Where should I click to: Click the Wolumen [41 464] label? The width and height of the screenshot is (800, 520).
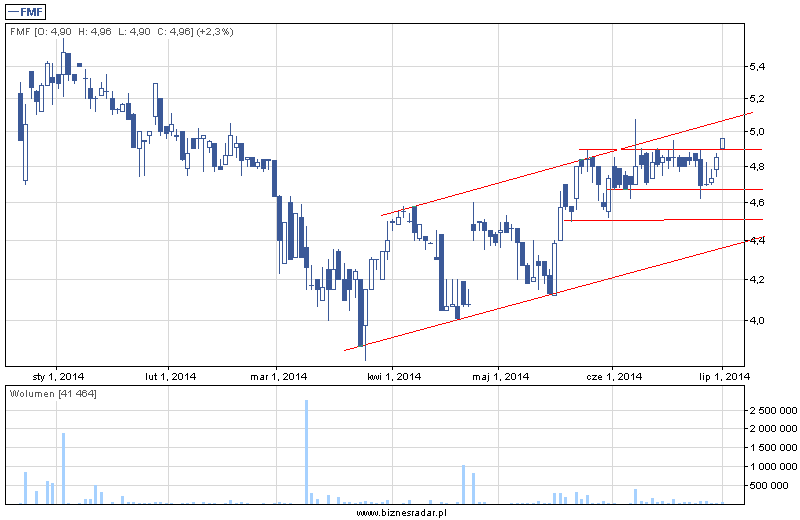(53, 393)
